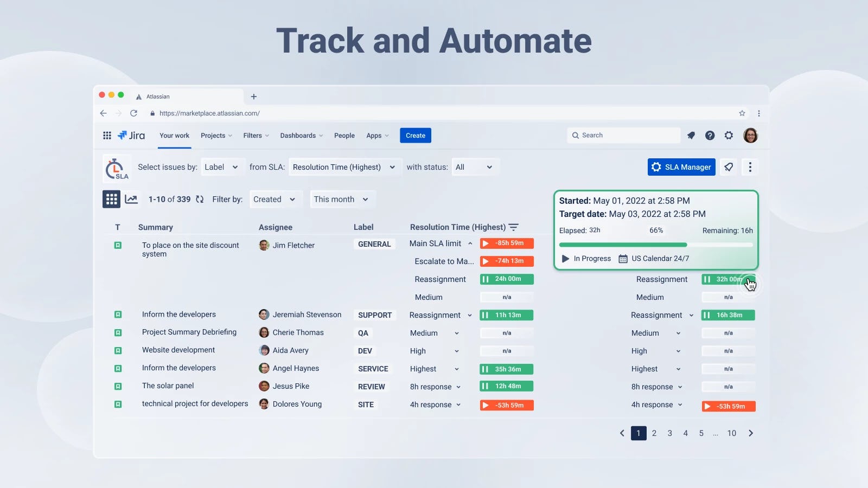Go to page 10 in pagination
868x488 pixels.
click(731, 433)
